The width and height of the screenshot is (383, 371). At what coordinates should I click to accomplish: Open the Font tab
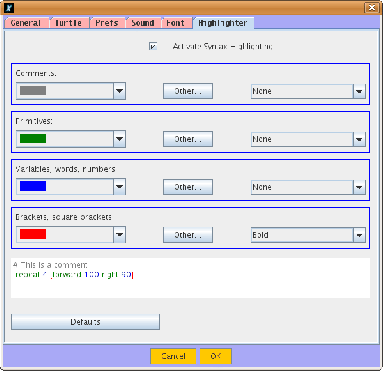tap(176, 23)
